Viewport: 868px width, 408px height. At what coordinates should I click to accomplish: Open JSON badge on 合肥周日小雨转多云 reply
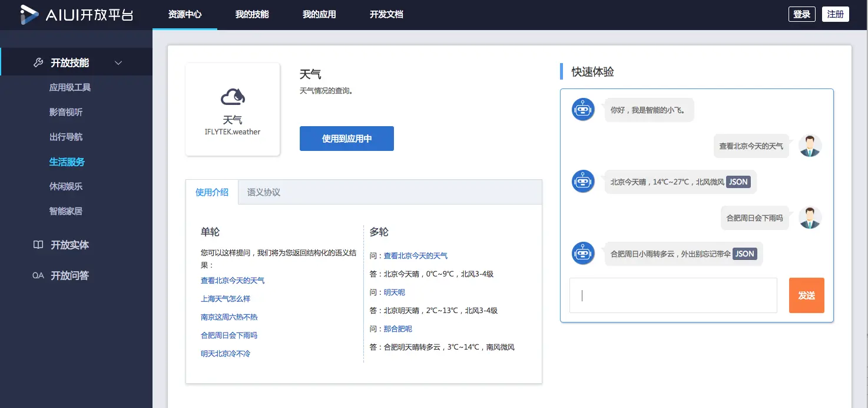pyautogui.click(x=744, y=254)
